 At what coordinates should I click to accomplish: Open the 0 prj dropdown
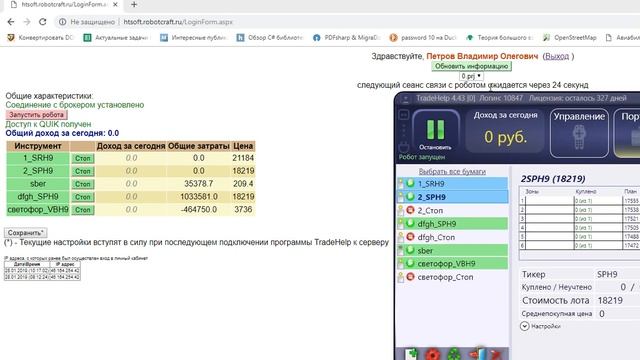(471, 76)
